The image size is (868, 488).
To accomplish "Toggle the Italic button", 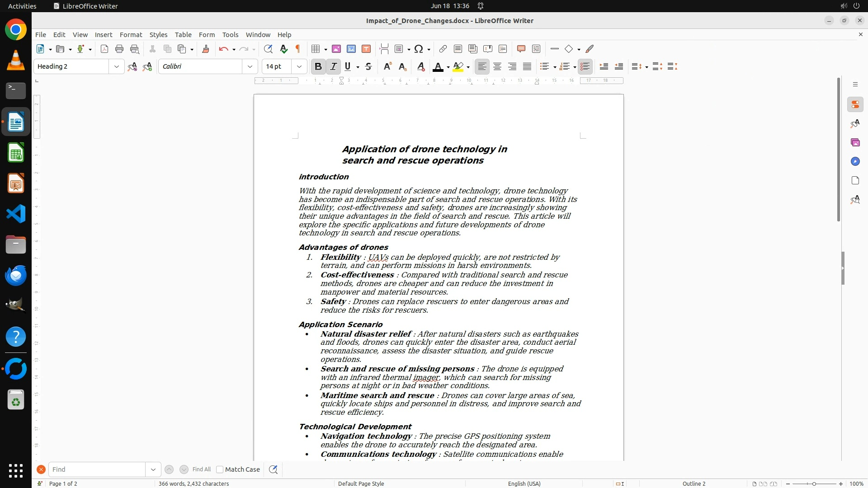I will point(333,67).
